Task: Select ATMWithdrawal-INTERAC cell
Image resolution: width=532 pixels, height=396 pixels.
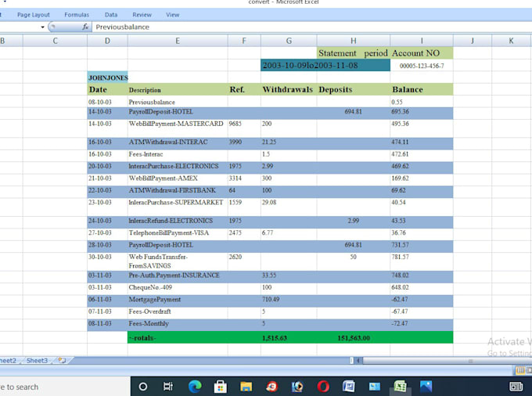Action: click(x=178, y=142)
